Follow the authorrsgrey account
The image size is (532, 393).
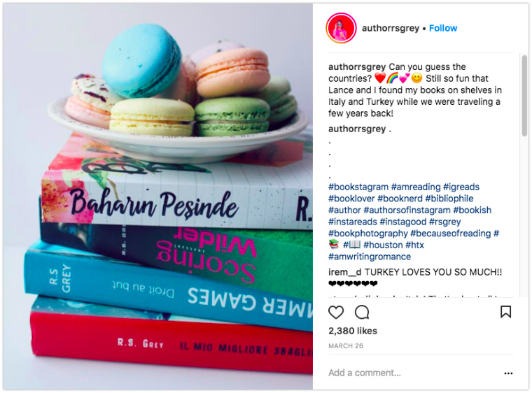coord(443,28)
